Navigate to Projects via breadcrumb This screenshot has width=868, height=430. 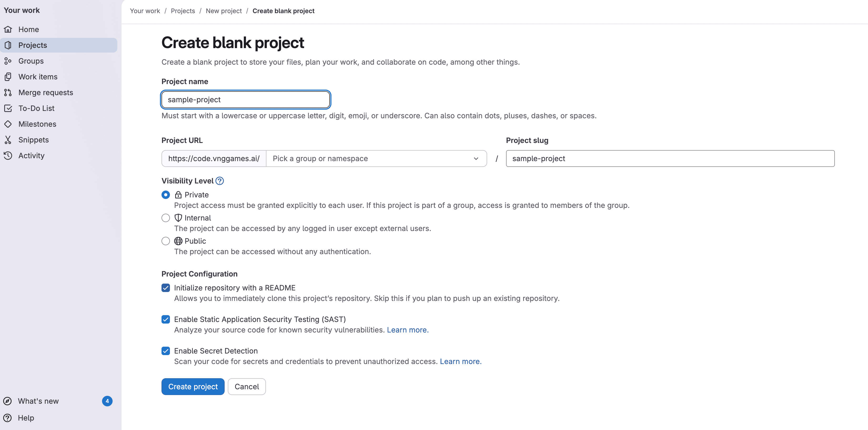pos(183,11)
